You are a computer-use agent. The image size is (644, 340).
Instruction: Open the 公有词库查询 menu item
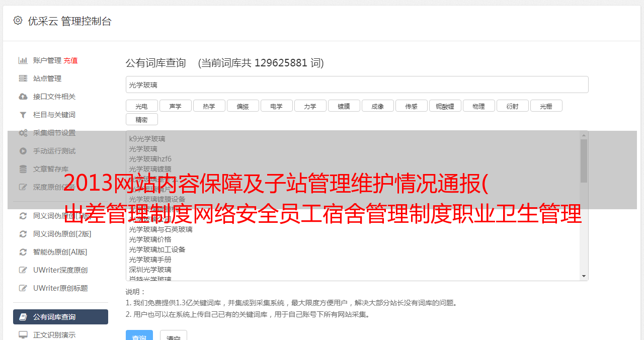[60, 317]
